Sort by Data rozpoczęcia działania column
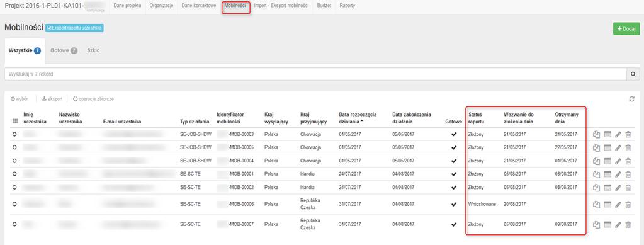 coord(358,118)
